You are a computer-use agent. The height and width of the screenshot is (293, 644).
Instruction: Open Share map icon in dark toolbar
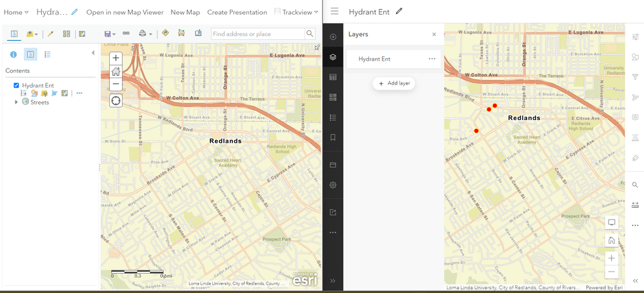pyautogui.click(x=333, y=212)
